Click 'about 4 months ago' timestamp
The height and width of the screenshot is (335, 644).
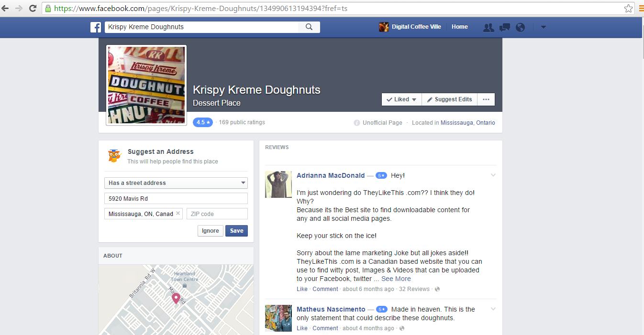368,328
